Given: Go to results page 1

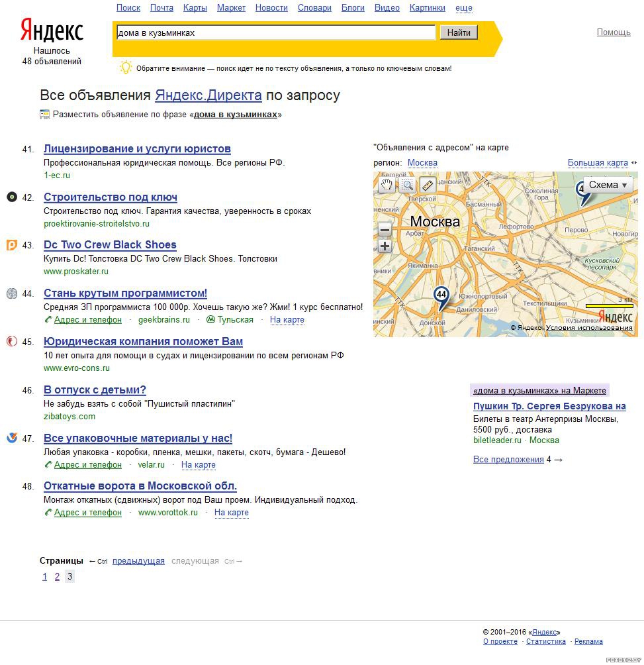Looking at the screenshot, I should [45, 576].
